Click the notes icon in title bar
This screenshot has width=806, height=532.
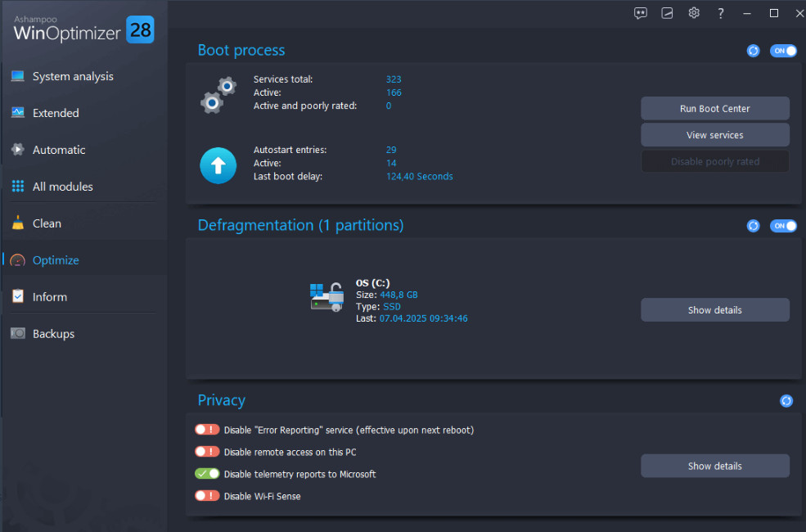(667, 13)
